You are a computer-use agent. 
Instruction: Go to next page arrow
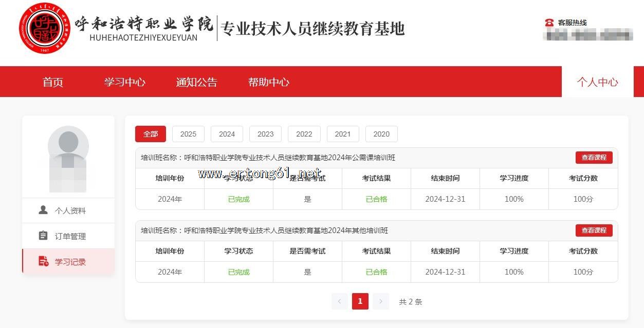(380, 301)
